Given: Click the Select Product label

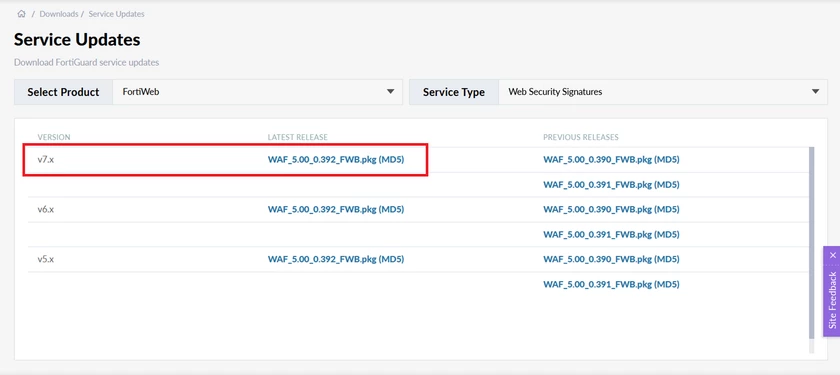Looking at the screenshot, I should (63, 92).
